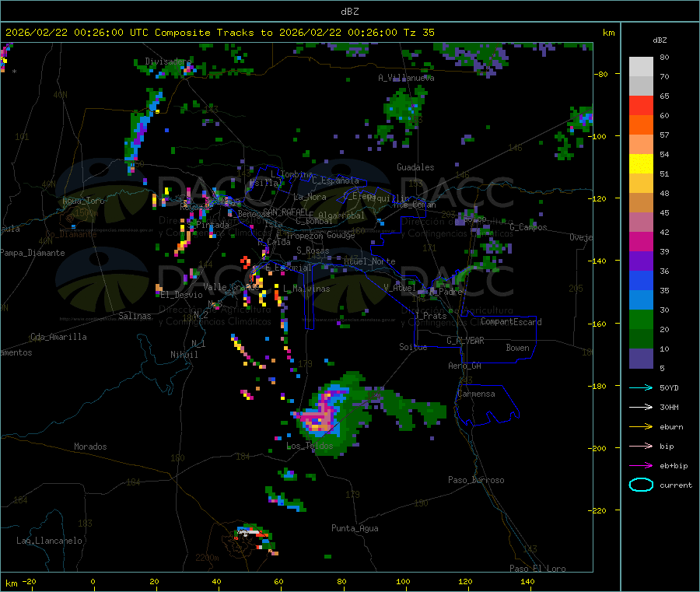Image resolution: width=700 pixels, height=592 pixels.
Task: Click the 'Morados' map label
Action: click(90, 447)
